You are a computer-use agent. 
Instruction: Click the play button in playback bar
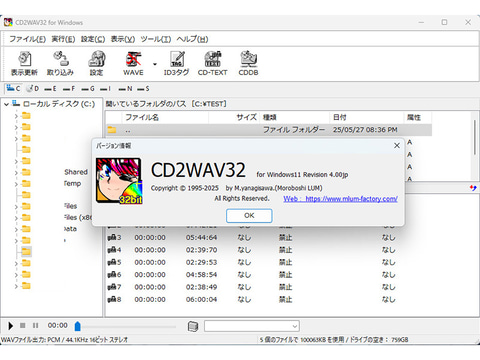point(10,326)
